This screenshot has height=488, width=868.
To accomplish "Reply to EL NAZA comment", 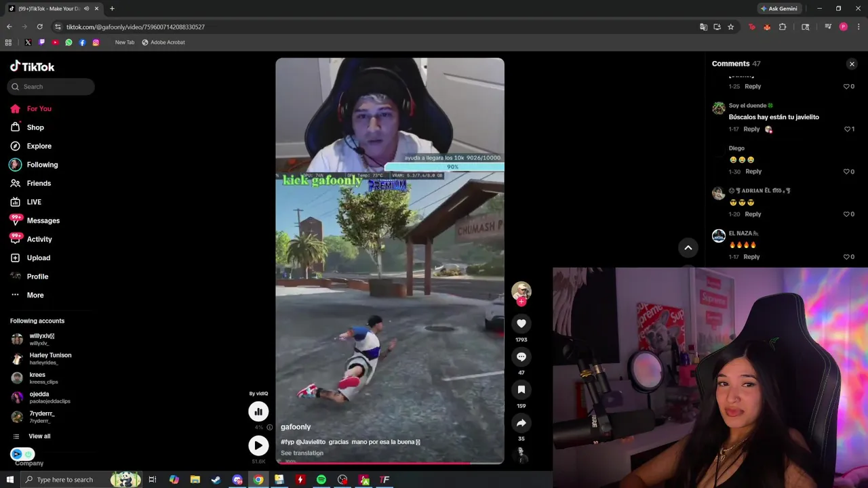I will pos(751,257).
